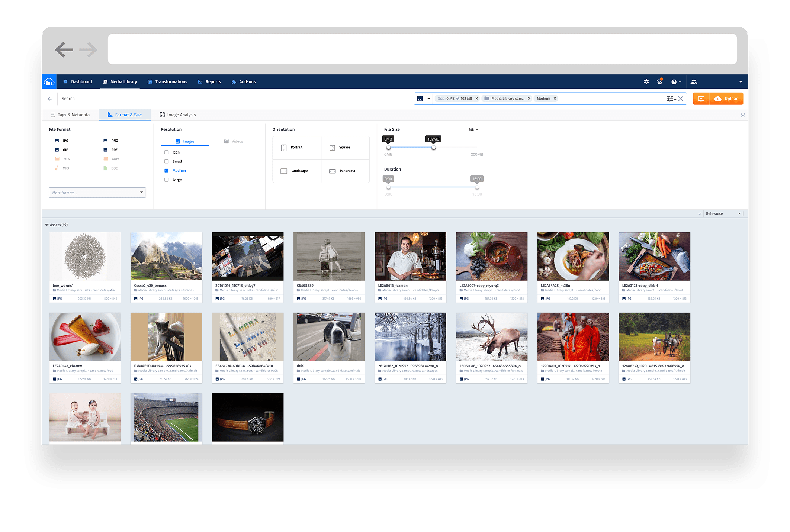790x532 pixels.
Task: Uncheck the Medium resolution checkbox
Action: click(x=166, y=170)
